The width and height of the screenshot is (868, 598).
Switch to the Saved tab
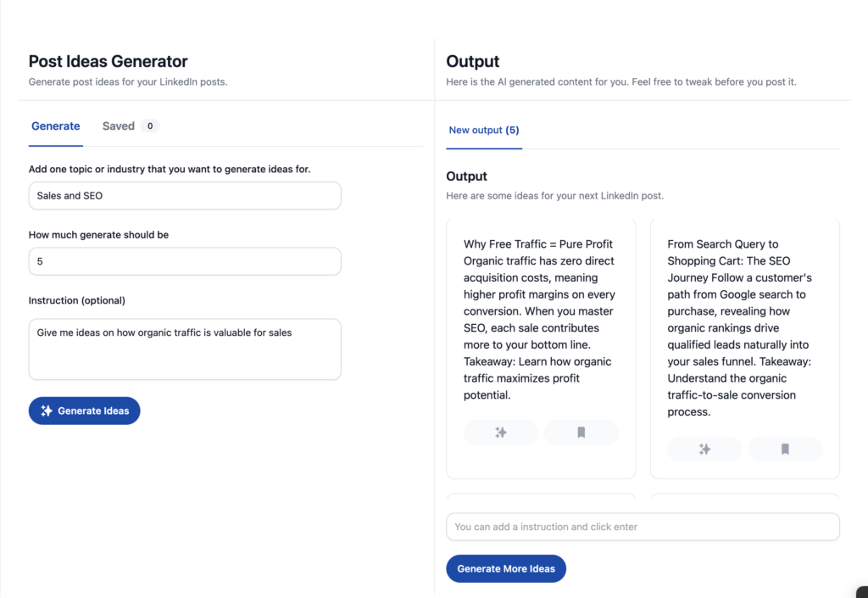tap(118, 126)
